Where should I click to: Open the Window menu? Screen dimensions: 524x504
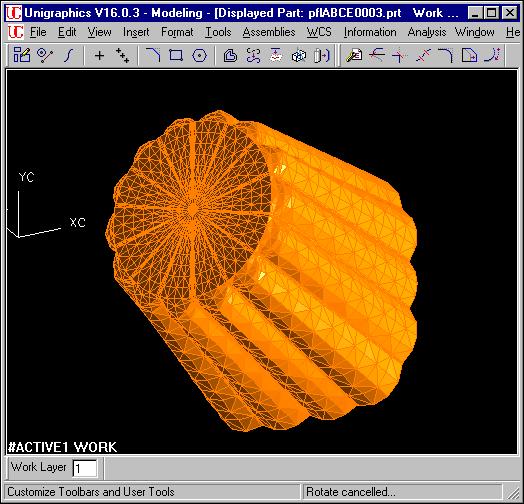point(475,32)
